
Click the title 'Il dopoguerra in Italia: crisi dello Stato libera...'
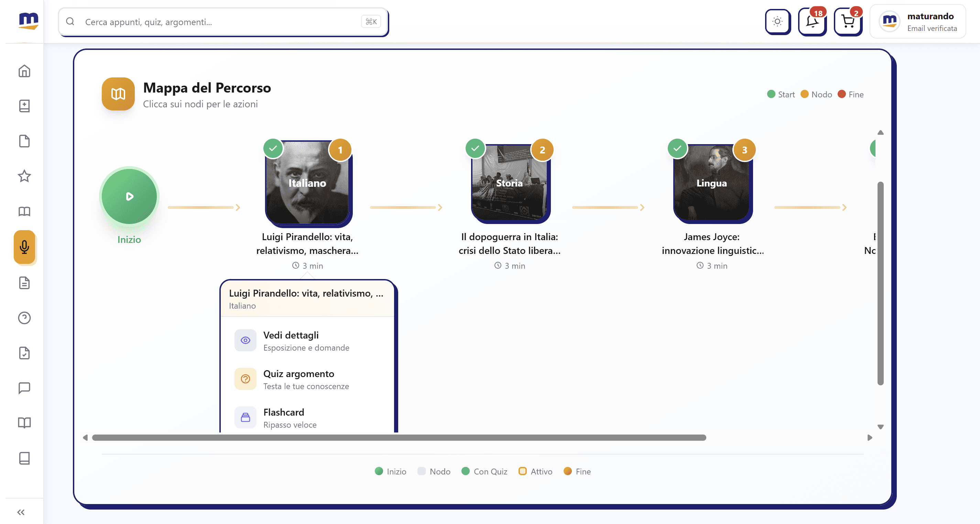[x=510, y=244]
